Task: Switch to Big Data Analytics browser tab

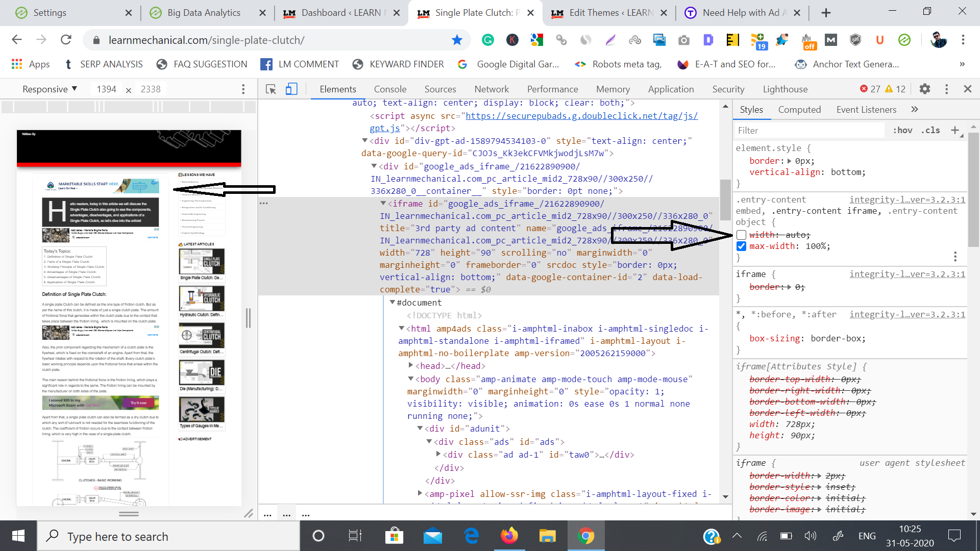Action: click(204, 13)
